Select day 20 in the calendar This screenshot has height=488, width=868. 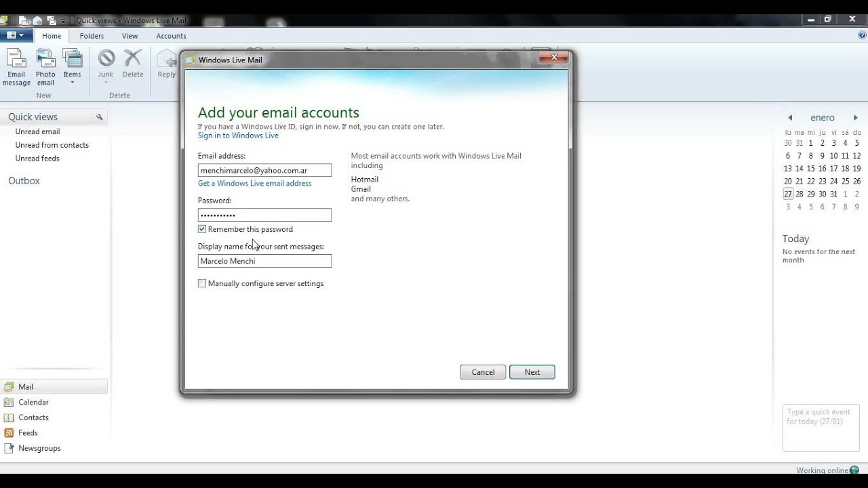pyautogui.click(x=788, y=182)
